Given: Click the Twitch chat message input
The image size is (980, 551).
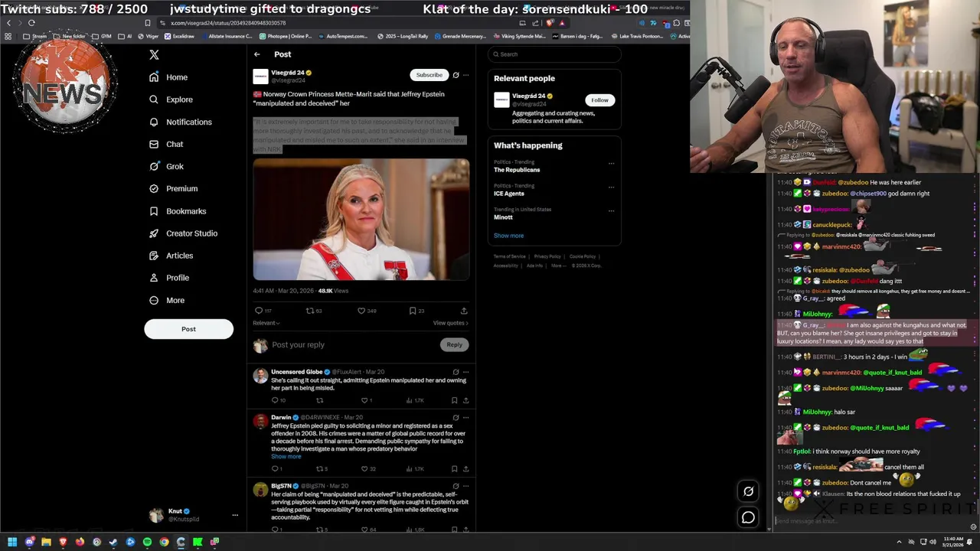Looking at the screenshot, I should click(x=870, y=521).
